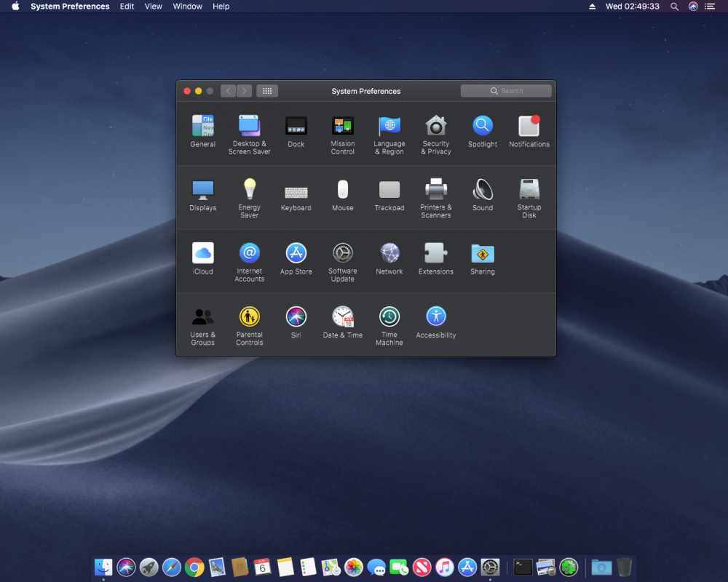The image size is (728, 582).
Task: Launch Safari from the Dock
Action: (x=171, y=567)
